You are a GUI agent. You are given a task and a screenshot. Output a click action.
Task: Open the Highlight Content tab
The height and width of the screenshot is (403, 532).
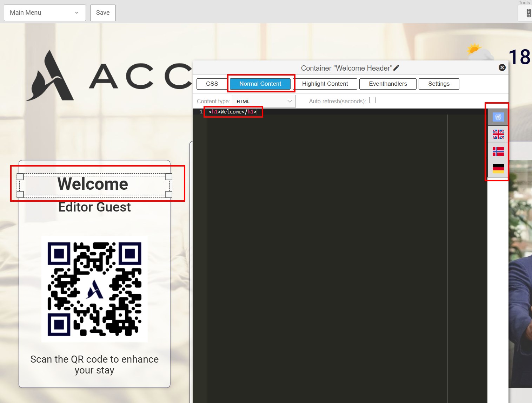point(325,84)
